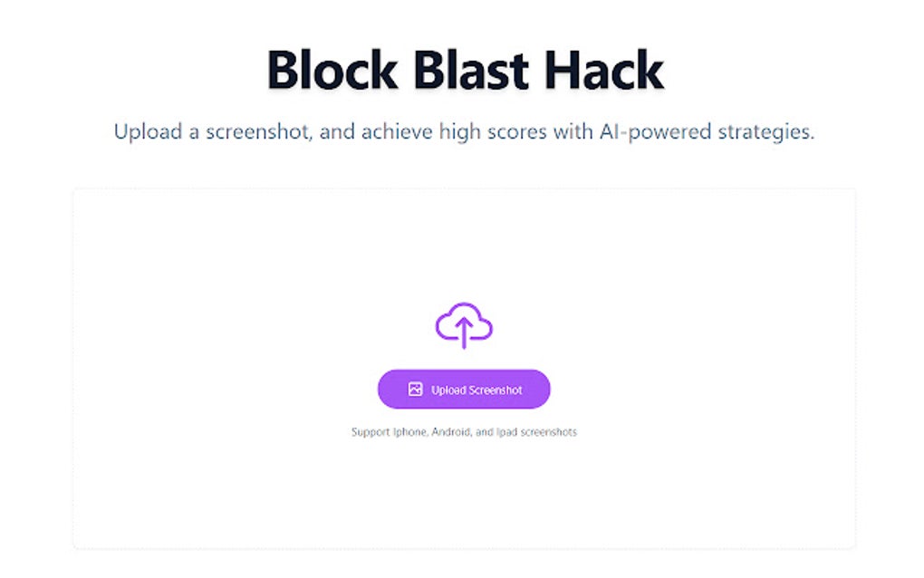
Task: Click the AI-powered strategies subtitle text
Action: (463, 131)
